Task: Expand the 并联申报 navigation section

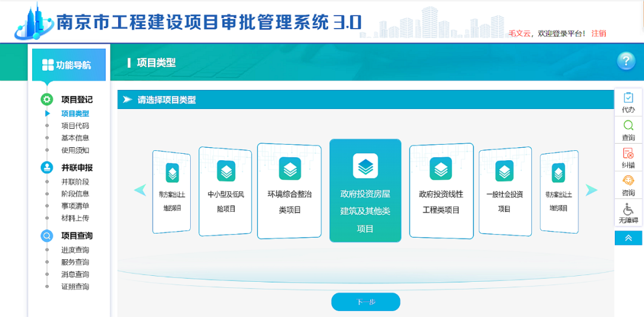Action: point(76,167)
